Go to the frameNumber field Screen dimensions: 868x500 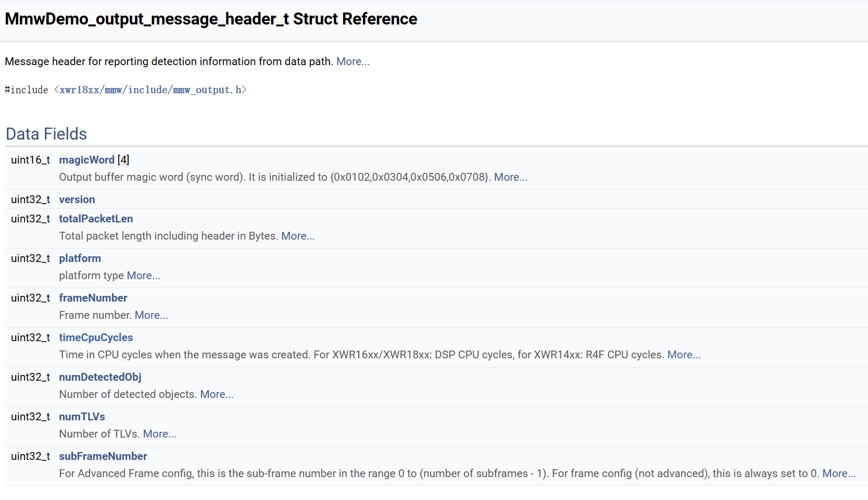pos(93,298)
